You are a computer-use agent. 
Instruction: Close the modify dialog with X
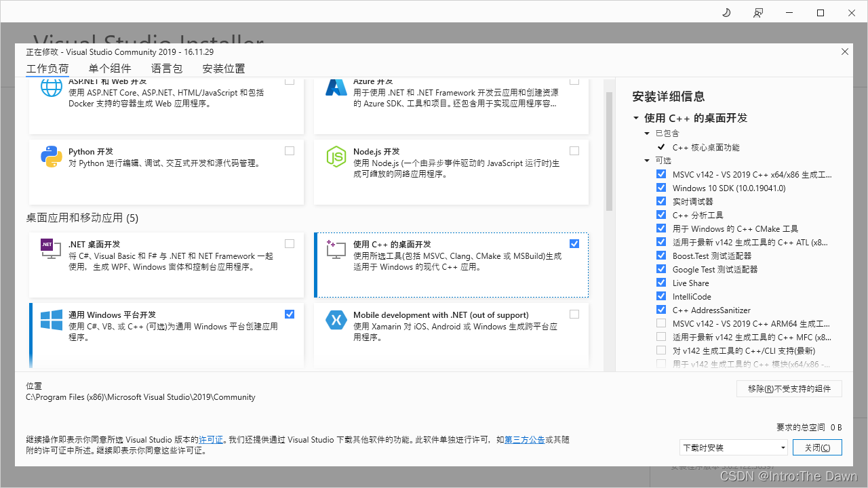[x=845, y=52]
